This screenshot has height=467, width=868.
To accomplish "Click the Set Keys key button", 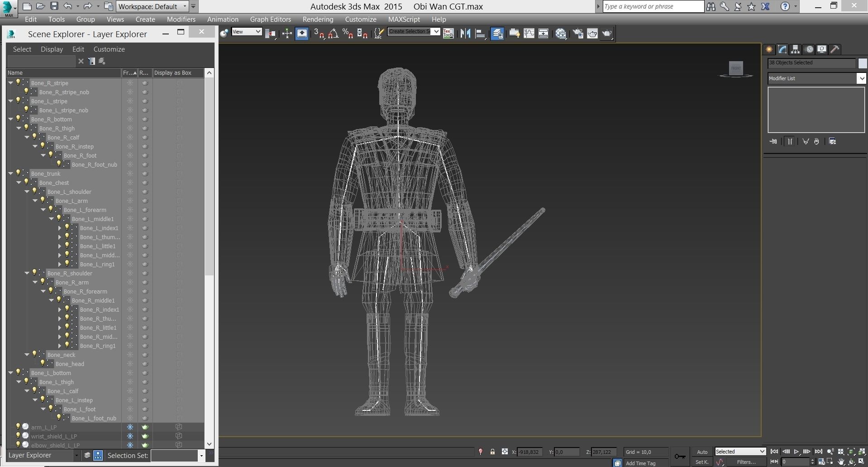I will pos(680,456).
